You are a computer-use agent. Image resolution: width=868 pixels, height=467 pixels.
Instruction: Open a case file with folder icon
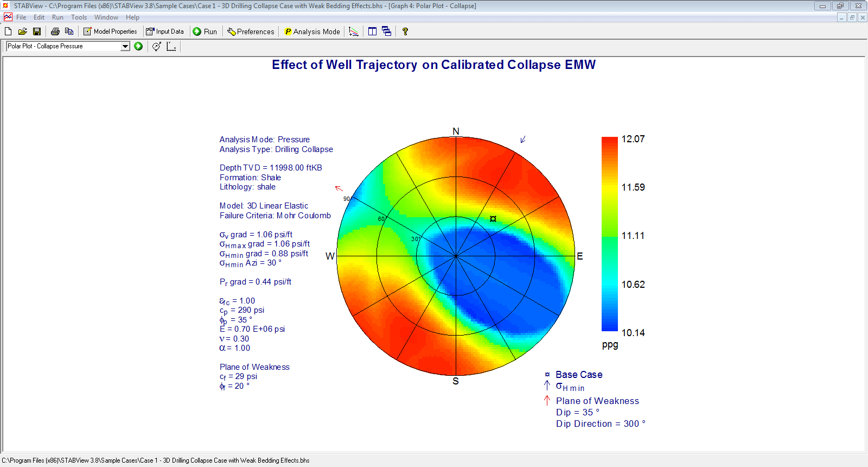[22, 31]
